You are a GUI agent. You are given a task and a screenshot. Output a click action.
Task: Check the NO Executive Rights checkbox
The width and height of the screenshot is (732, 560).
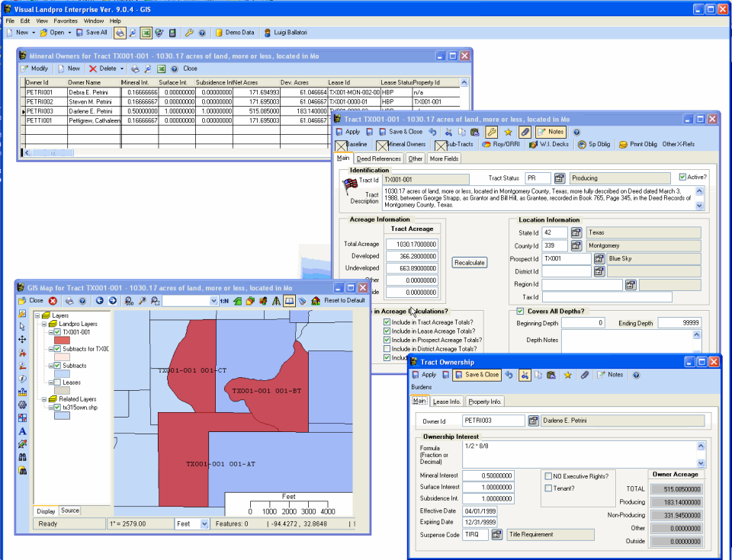click(x=547, y=475)
